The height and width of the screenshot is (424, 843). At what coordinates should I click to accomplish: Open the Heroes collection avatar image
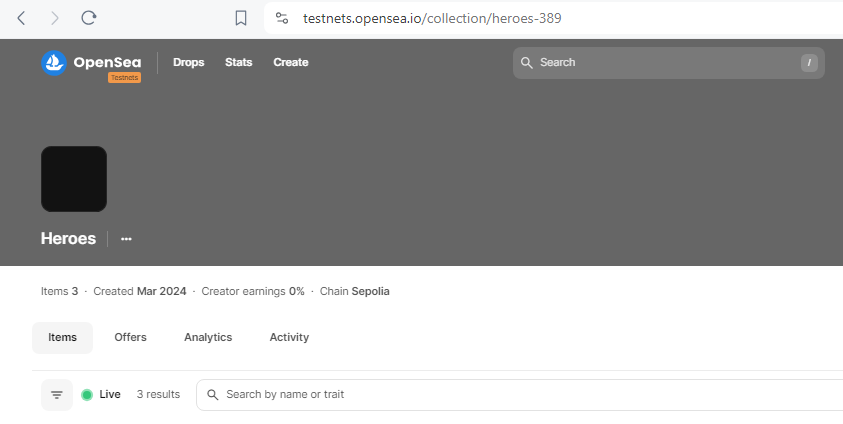(74, 179)
